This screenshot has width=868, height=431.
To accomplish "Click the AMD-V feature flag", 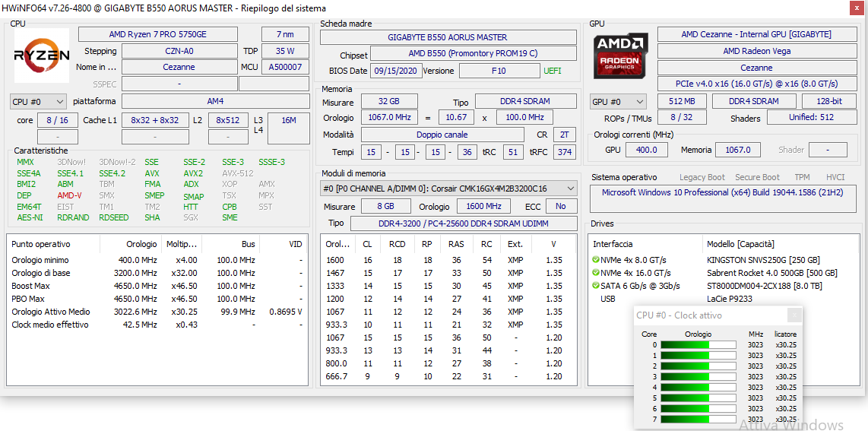I will (x=69, y=195).
